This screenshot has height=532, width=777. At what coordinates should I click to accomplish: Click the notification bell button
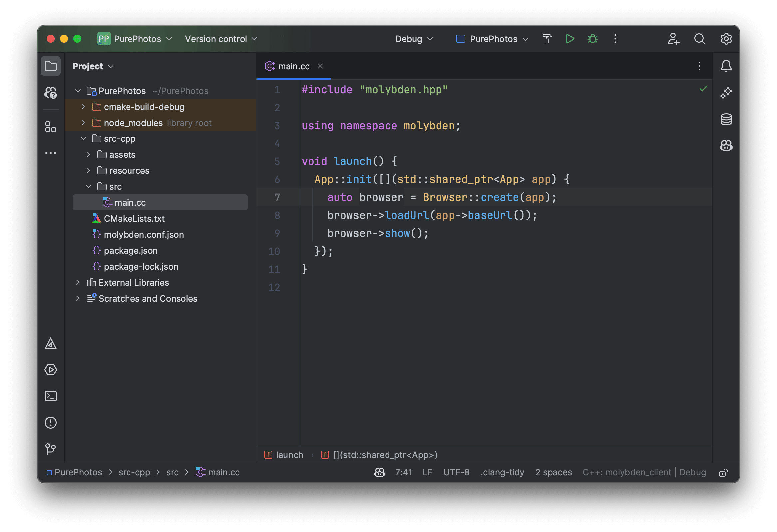(x=726, y=66)
